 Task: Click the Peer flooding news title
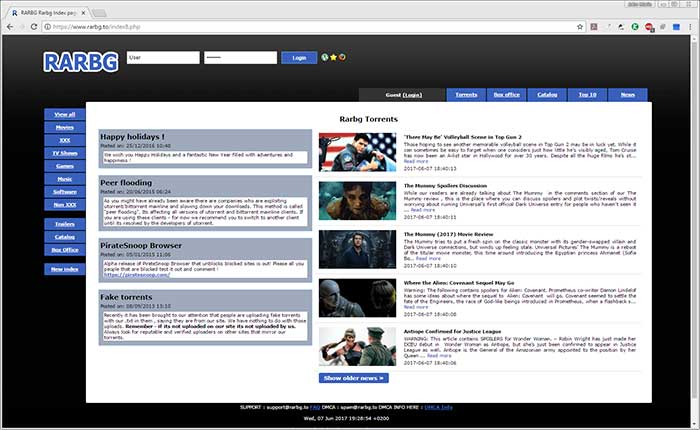126,183
